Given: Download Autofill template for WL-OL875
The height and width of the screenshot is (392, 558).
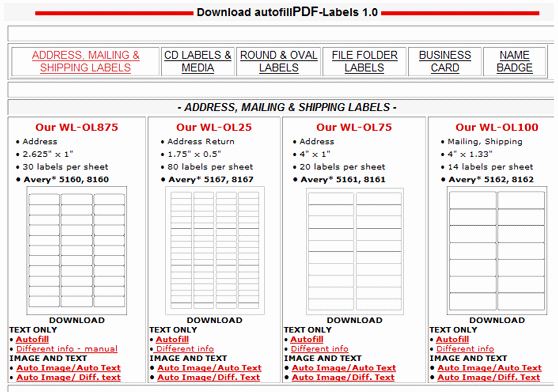Looking at the screenshot, I should pyautogui.click(x=32, y=339).
